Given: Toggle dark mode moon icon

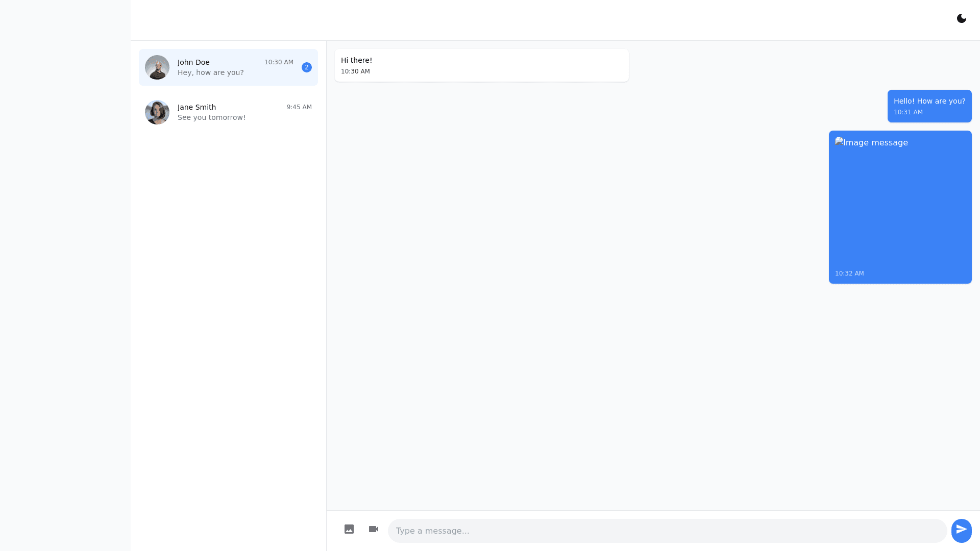Looking at the screenshot, I should point(961,18).
